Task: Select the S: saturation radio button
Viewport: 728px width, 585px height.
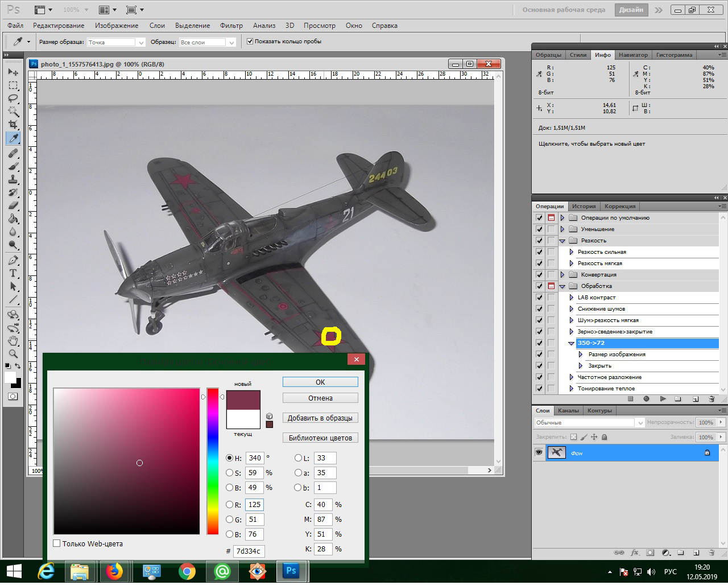Action: click(x=230, y=473)
